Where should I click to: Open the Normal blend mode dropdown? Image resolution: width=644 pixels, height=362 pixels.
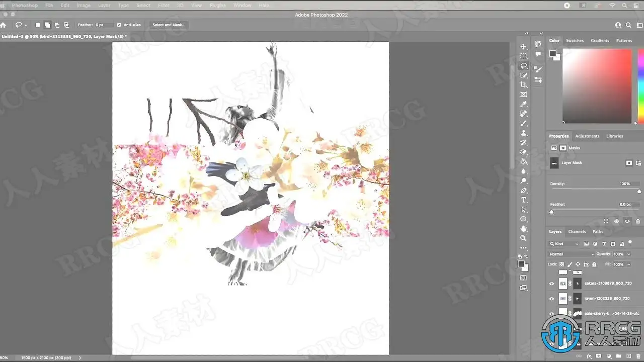(572, 254)
